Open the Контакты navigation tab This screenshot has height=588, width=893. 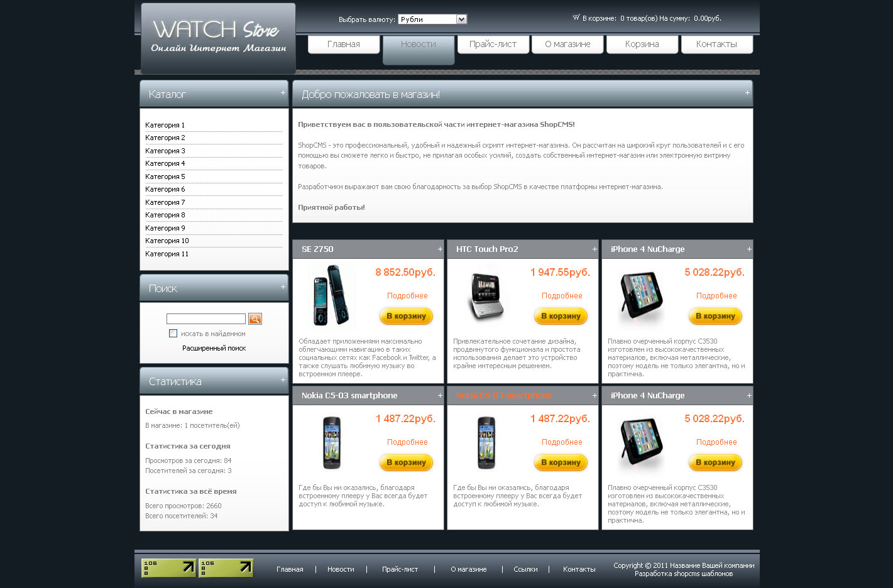pos(717,44)
